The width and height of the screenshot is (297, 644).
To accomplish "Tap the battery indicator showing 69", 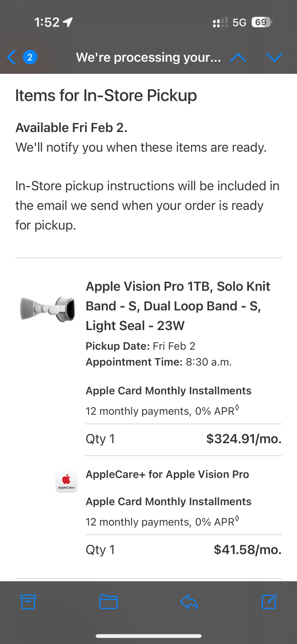I will click(261, 22).
